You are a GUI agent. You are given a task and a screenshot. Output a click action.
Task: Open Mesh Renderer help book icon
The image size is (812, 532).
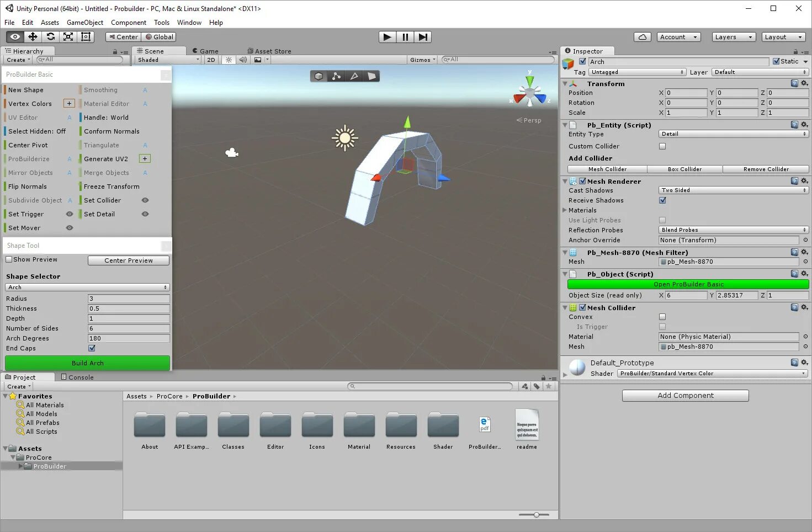point(794,181)
